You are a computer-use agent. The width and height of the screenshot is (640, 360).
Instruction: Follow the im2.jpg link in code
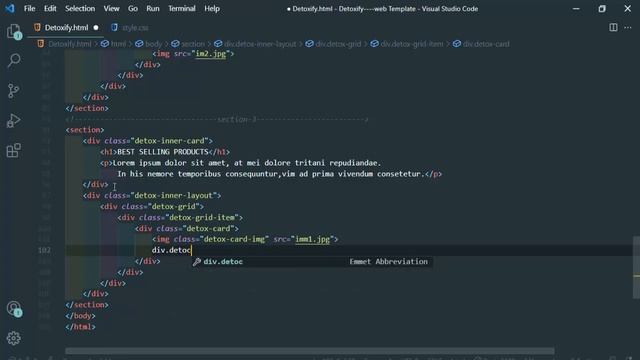pos(211,53)
